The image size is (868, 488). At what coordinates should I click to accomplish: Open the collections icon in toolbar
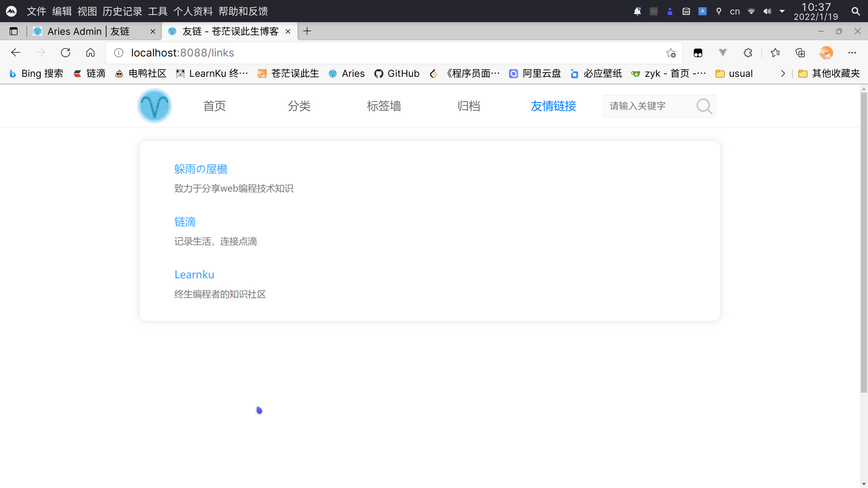(x=800, y=53)
